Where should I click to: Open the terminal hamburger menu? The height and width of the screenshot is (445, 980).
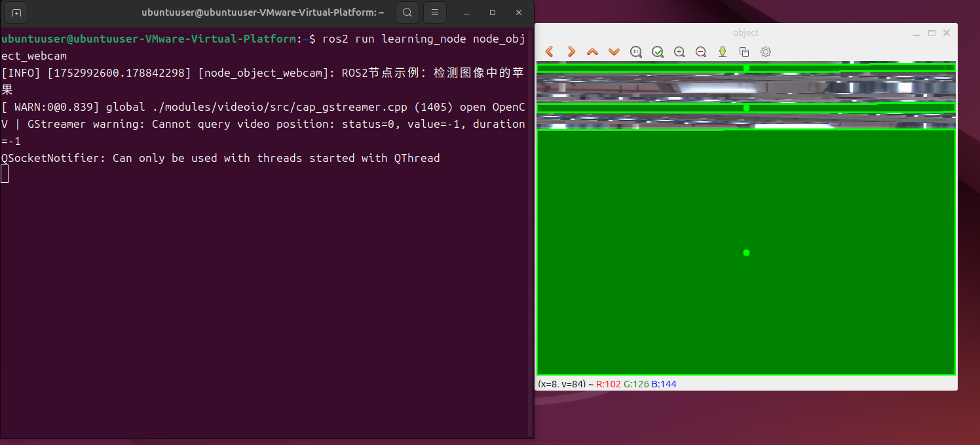tap(435, 12)
